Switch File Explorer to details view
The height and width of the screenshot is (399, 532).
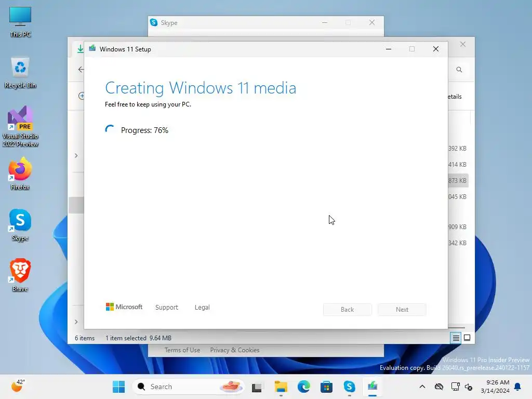456,338
